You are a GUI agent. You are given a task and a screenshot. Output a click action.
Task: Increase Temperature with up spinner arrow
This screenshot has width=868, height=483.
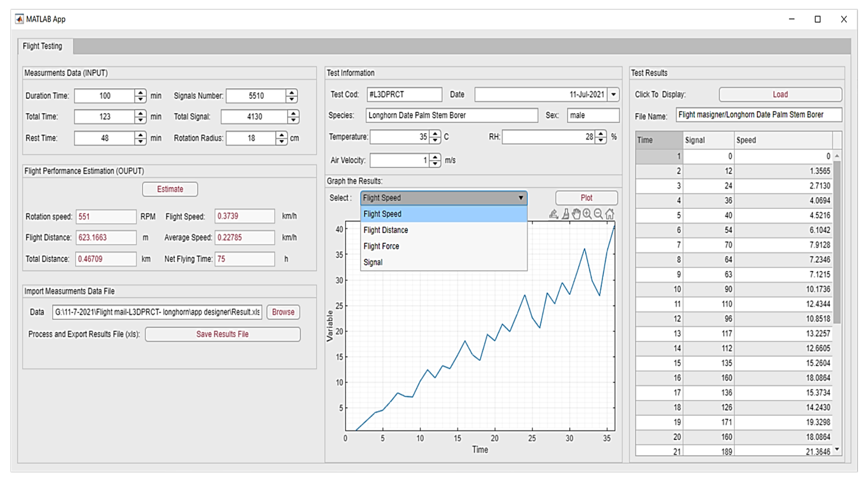(x=435, y=133)
